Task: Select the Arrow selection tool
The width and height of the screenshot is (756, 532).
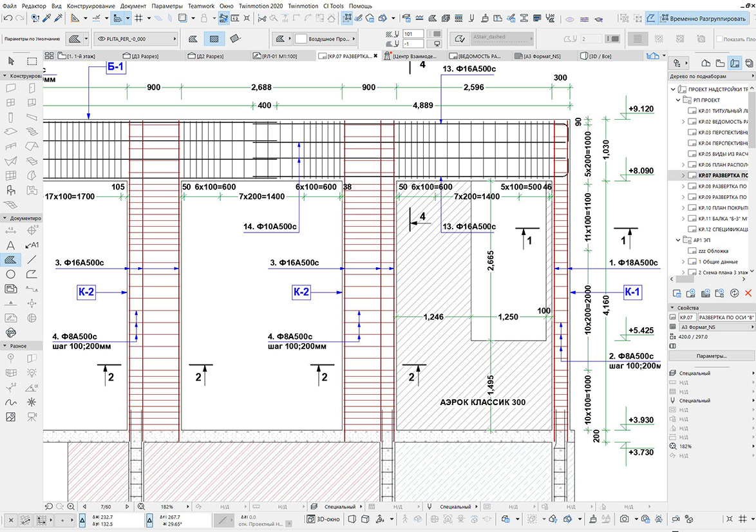Action: pyautogui.click(x=11, y=61)
